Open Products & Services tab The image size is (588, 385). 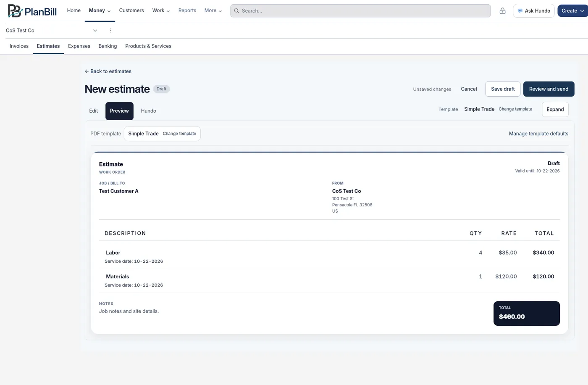[x=148, y=46]
